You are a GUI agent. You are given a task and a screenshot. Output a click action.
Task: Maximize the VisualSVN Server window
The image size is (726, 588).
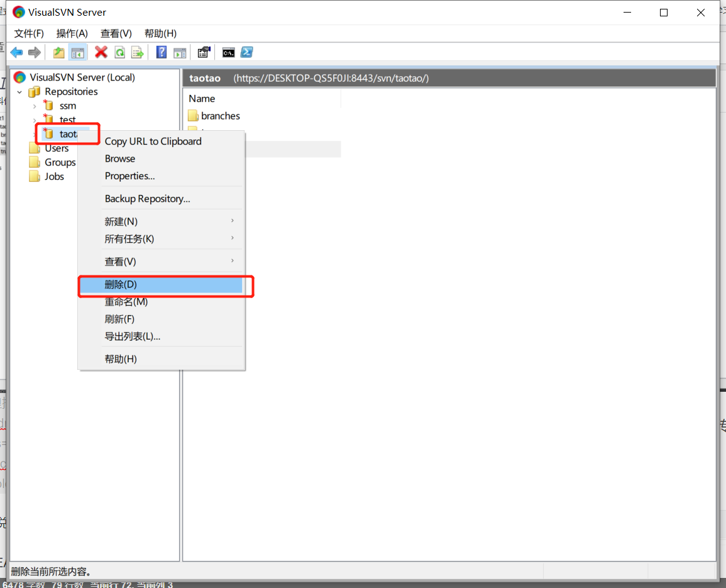664,13
